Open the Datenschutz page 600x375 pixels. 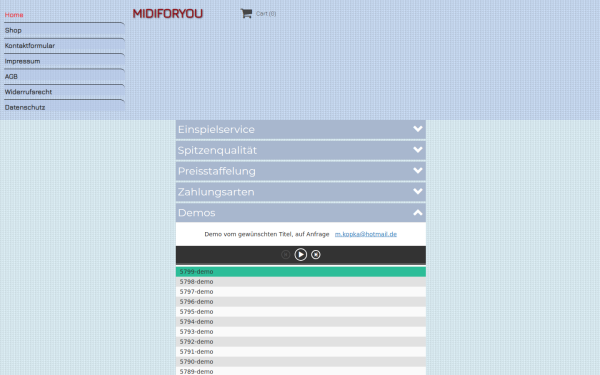[x=25, y=108]
